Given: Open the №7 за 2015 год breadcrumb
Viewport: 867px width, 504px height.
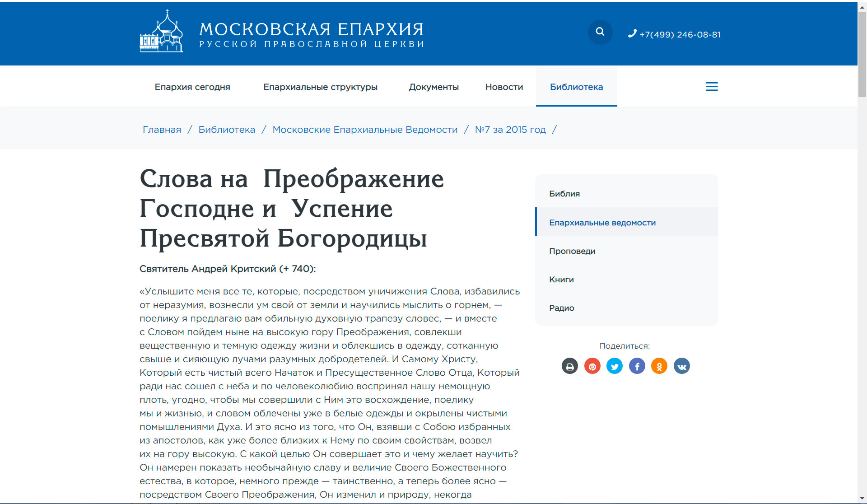Looking at the screenshot, I should pos(510,130).
